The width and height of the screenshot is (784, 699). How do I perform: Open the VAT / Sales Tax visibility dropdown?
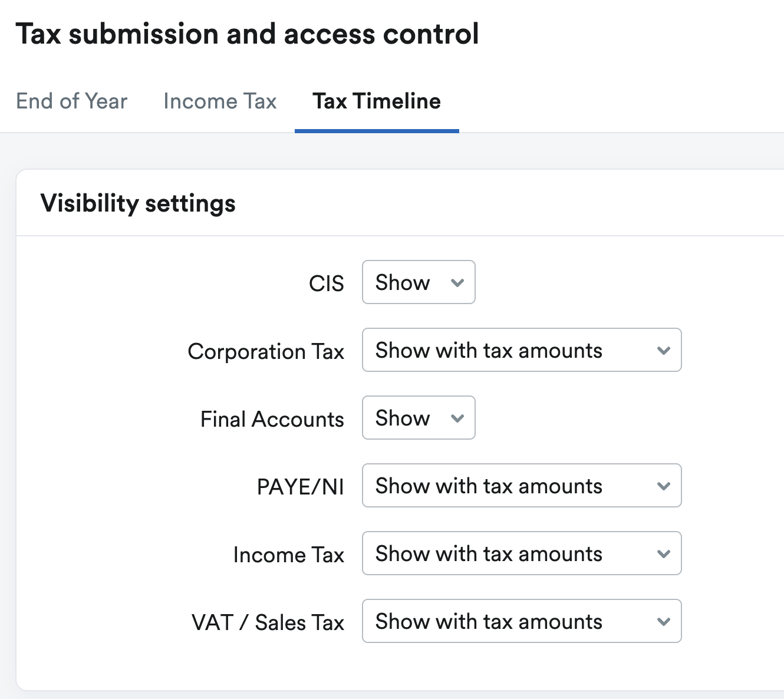tap(522, 621)
